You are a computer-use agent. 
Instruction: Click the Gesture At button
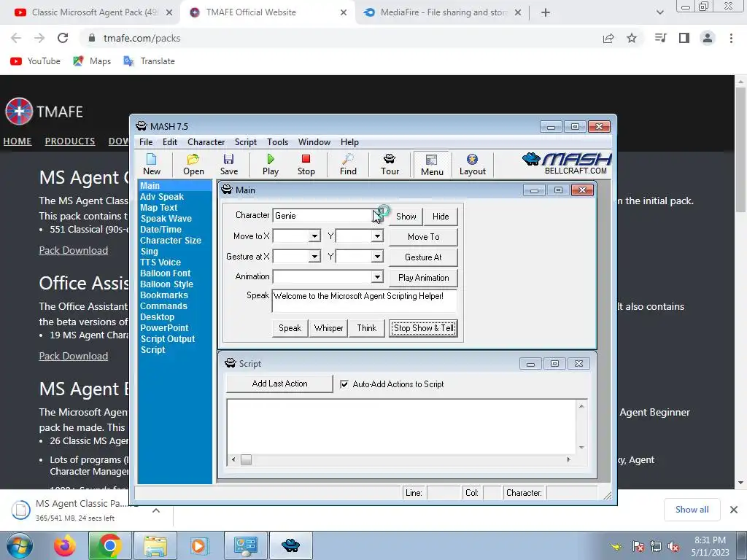point(424,257)
